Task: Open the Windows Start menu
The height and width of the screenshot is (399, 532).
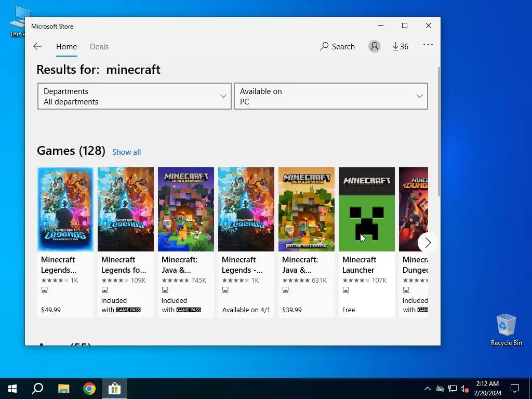Action: click(x=12, y=389)
